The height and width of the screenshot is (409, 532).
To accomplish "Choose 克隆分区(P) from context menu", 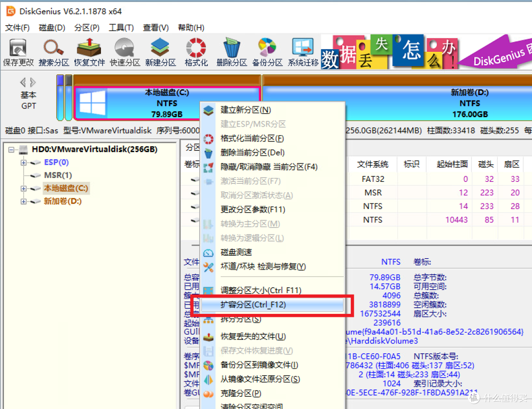I will [x=272, y=394].
